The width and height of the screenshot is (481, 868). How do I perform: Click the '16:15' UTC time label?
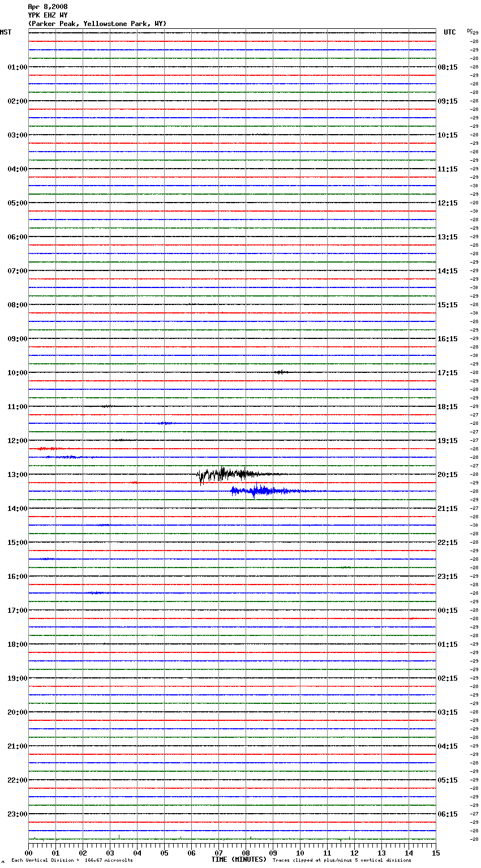[448, 339]
